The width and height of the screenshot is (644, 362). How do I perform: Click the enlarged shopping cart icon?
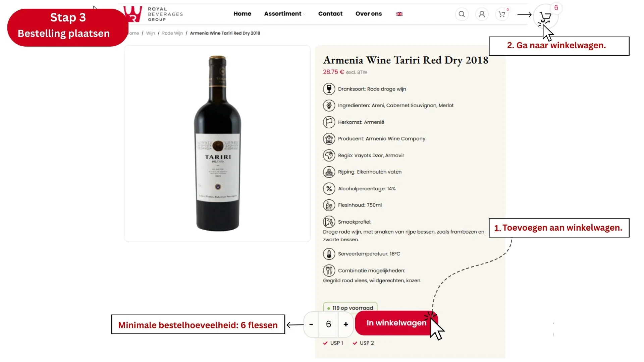545,16
